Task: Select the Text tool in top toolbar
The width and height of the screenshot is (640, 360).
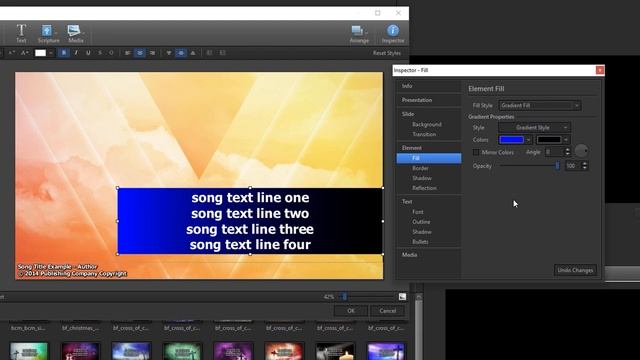Action: point(21,33)
